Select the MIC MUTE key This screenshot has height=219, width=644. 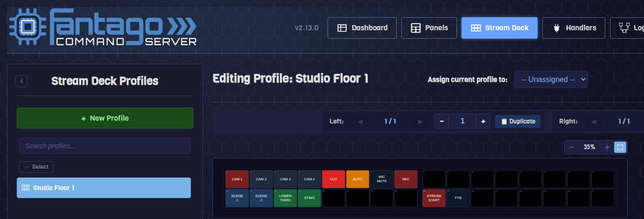coord(382,179)
